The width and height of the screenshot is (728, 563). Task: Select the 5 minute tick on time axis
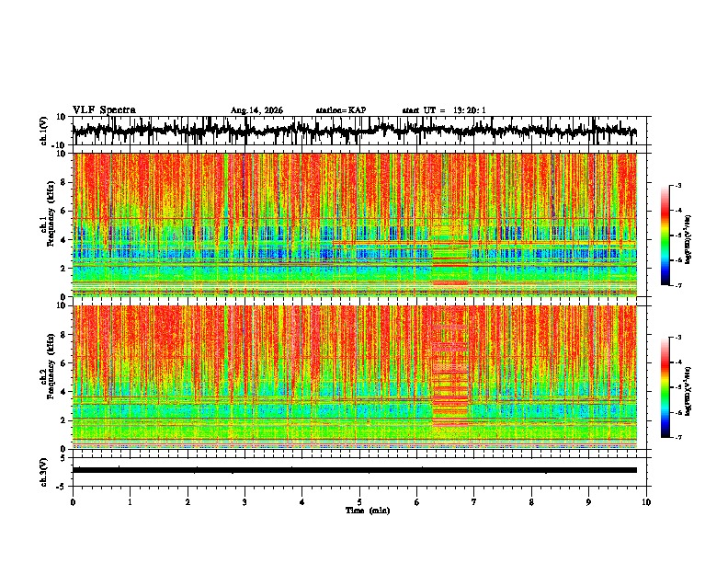(x=359, y=502)
